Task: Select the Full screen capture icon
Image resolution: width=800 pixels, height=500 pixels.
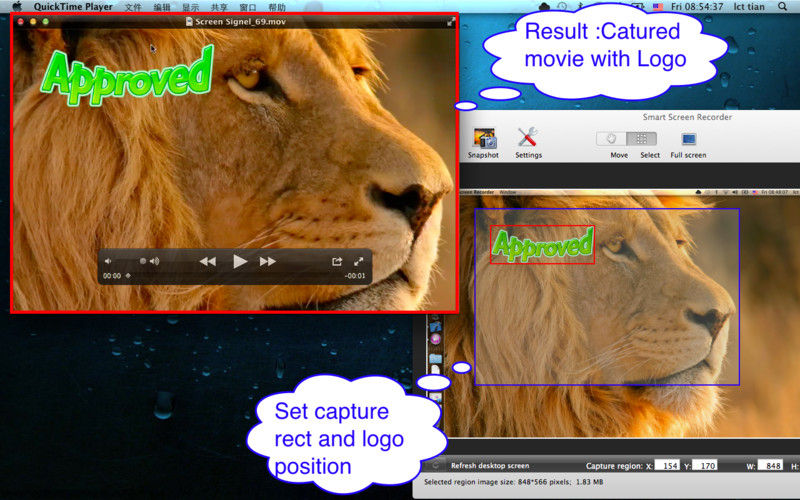Action: click(688, 139)
